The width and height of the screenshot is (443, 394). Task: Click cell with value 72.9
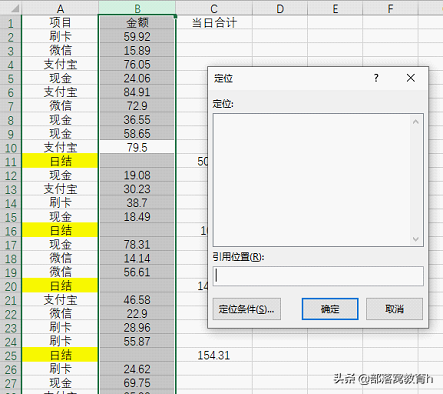coord(137,106)
